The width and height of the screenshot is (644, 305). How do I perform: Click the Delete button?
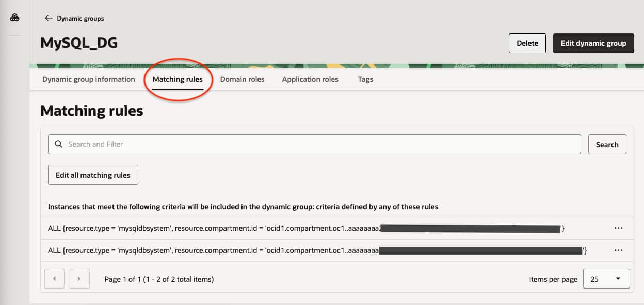[x=527, y=43]
